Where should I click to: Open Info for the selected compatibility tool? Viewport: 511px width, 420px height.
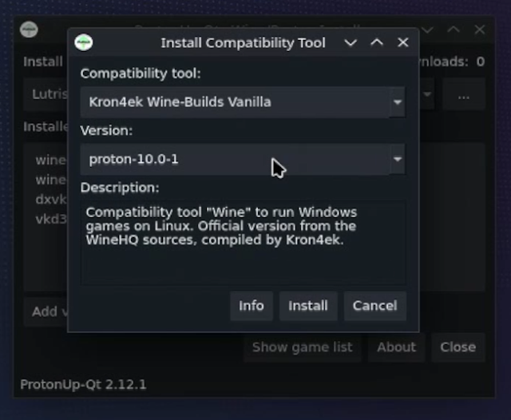click(x=252, y=306)
